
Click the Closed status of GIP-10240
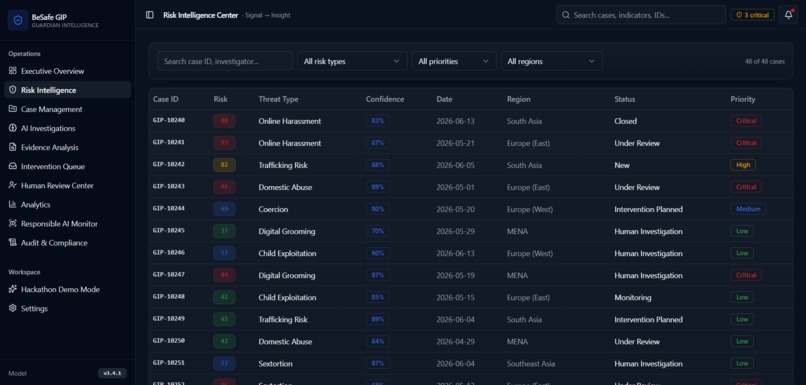pos(626,121)
